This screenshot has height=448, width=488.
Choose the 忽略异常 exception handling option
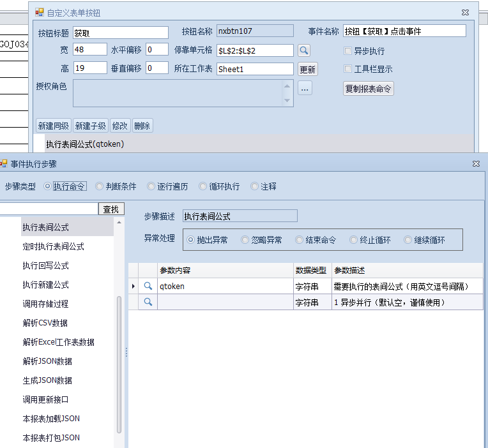pos(243,240)
